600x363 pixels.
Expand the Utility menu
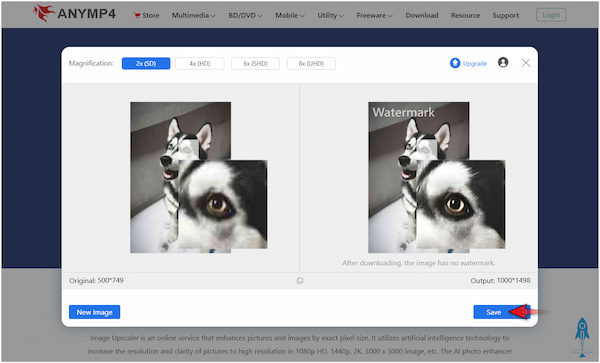[x=330, y=15]
